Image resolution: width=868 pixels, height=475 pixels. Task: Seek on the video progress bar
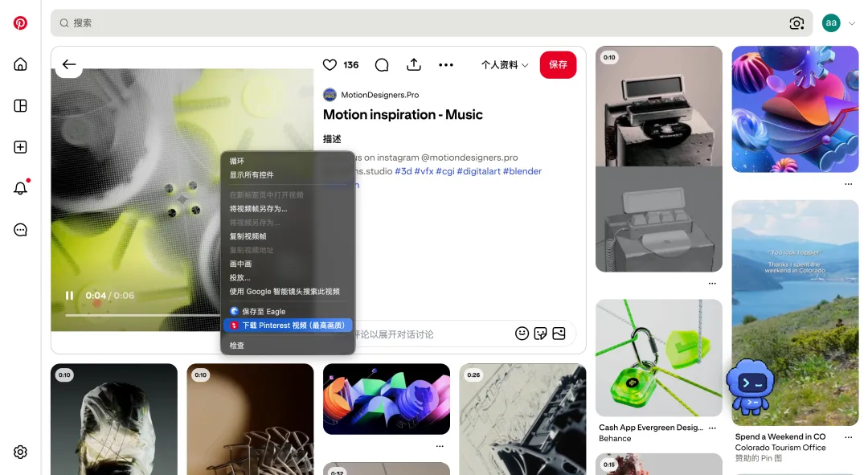(x=142, y=315)
